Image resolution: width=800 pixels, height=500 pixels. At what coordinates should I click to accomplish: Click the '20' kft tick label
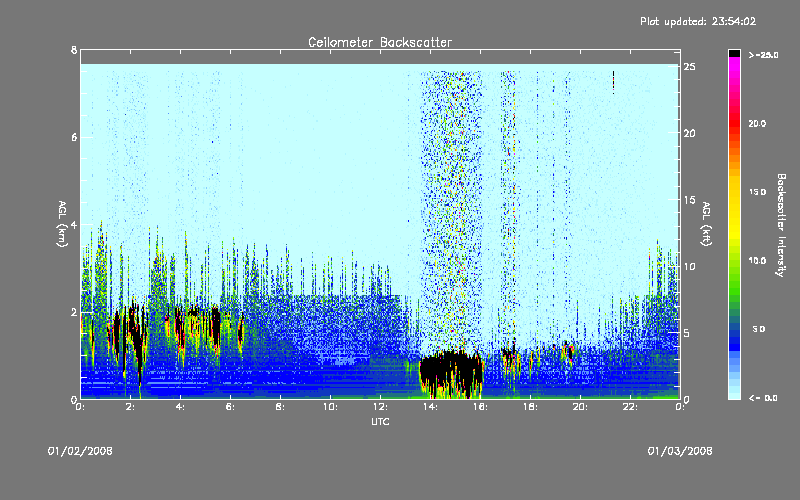(690, 133)
